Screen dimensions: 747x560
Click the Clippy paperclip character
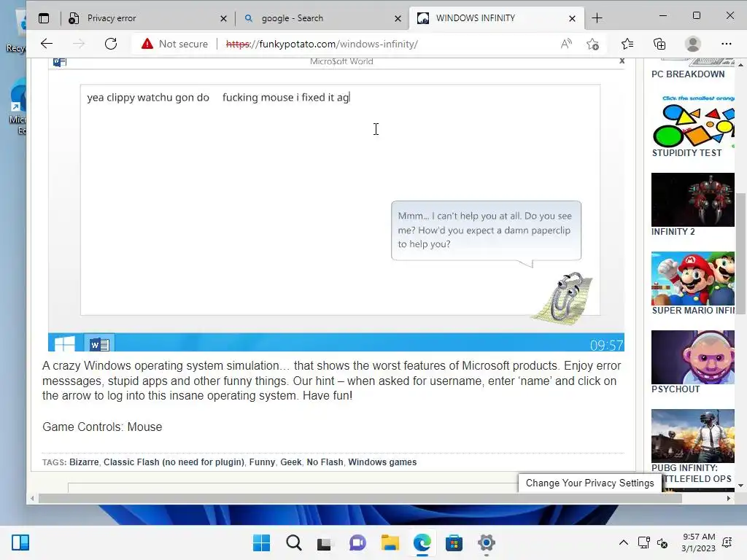click(x=564, y=298)
